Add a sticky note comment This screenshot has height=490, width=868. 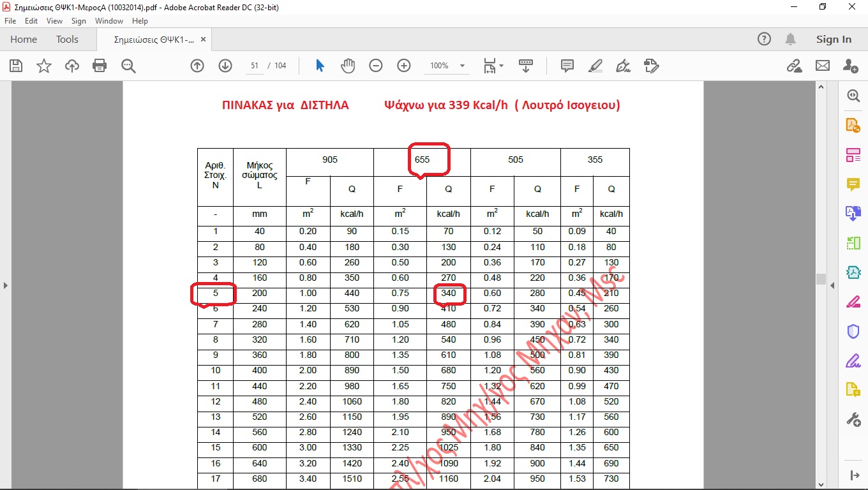tap(567, 66)
